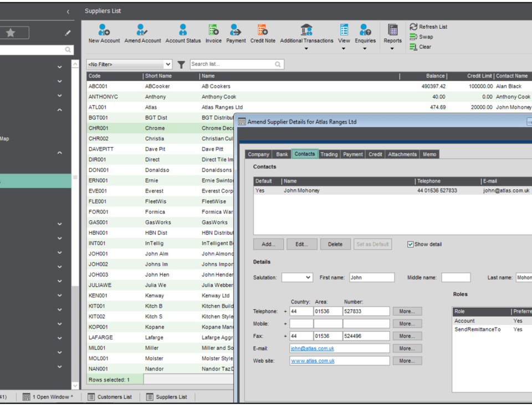532x406 pixels.
Task: Click the First name field
Action: click(x=372, y=277)
